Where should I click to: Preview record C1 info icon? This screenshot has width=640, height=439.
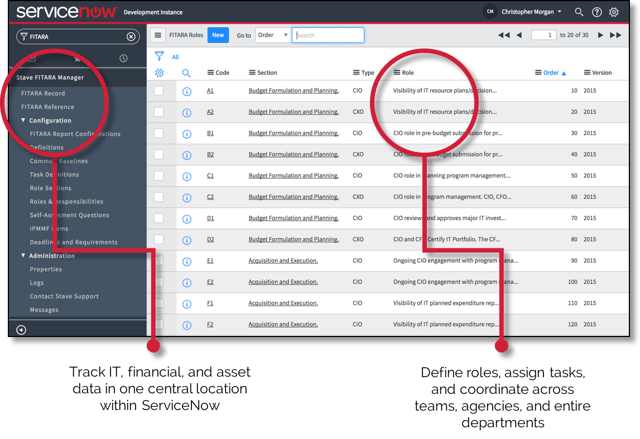[x=187, y=176]
